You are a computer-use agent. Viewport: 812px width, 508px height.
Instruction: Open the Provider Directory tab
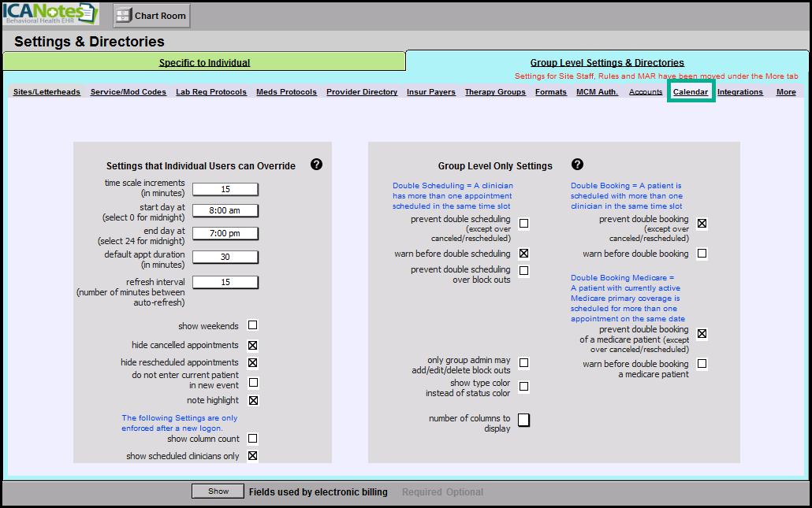[362, 92]
